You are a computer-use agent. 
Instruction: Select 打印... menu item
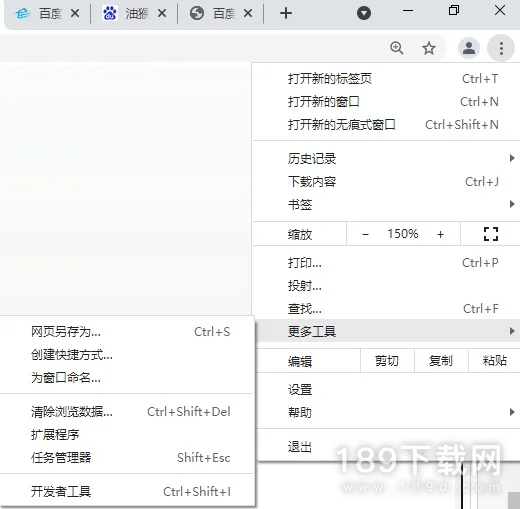(x=387, y=263)
